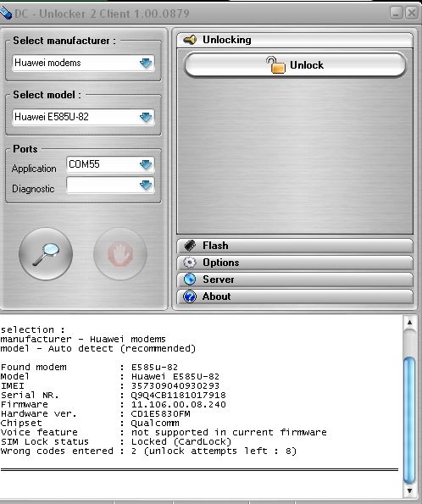Click the key icon beside Unlocking
The height and width of the screenshot is (504, 422).
[190, 40]
